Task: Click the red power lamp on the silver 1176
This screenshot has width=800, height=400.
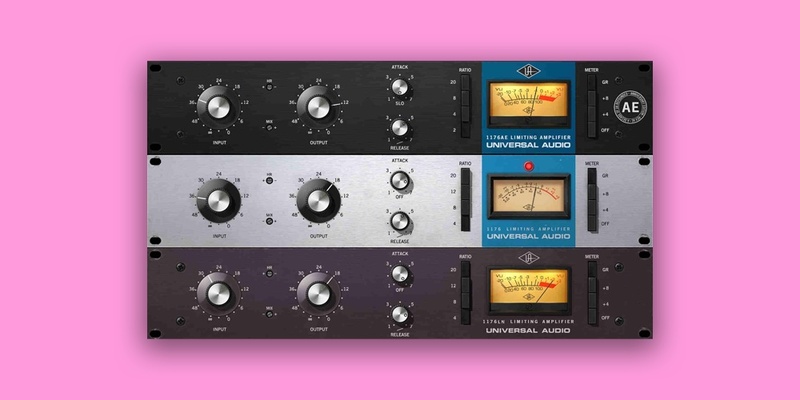Action: (529, 166)
